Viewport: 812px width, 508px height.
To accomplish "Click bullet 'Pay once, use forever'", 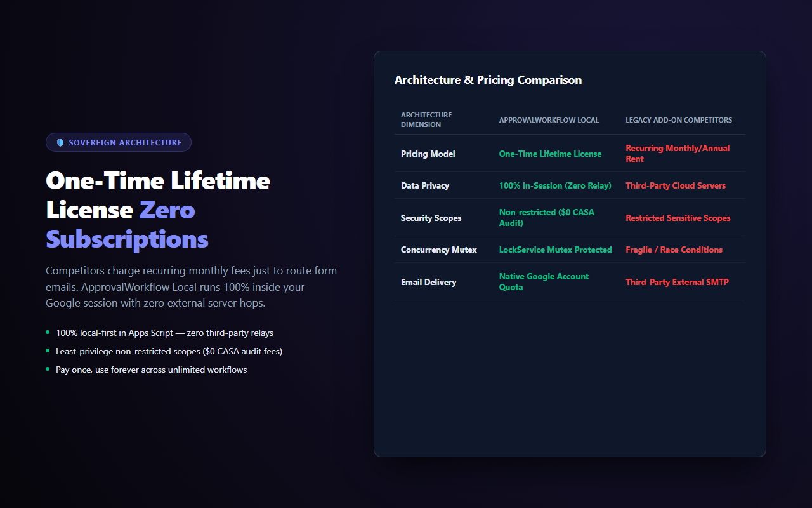I will click(x=151, y=370).
